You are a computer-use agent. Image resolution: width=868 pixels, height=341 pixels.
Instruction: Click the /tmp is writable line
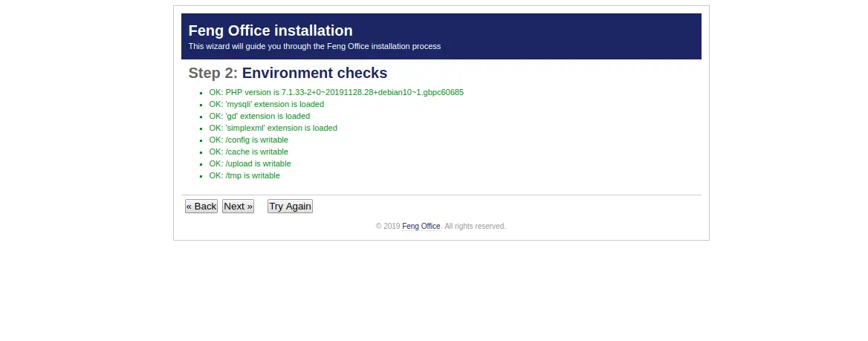[244, 175]
